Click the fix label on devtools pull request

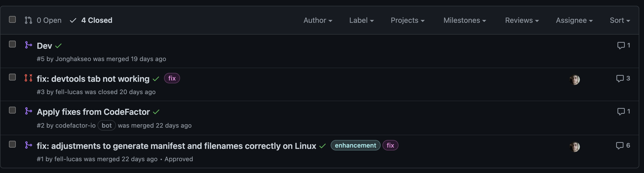(x=172, y=78)
